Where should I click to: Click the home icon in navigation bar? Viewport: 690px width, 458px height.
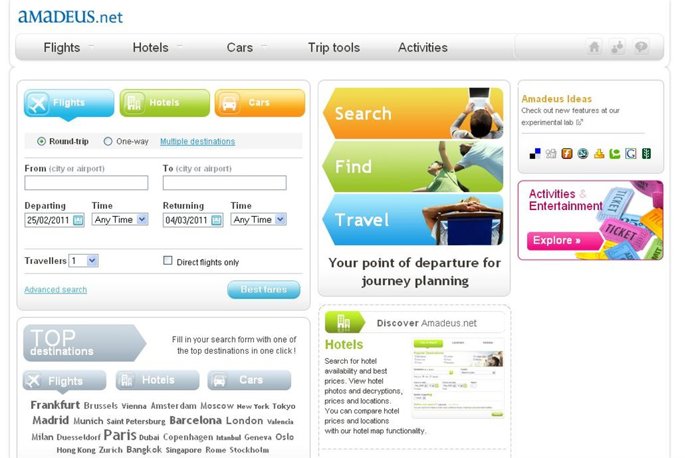pos(594,47)
